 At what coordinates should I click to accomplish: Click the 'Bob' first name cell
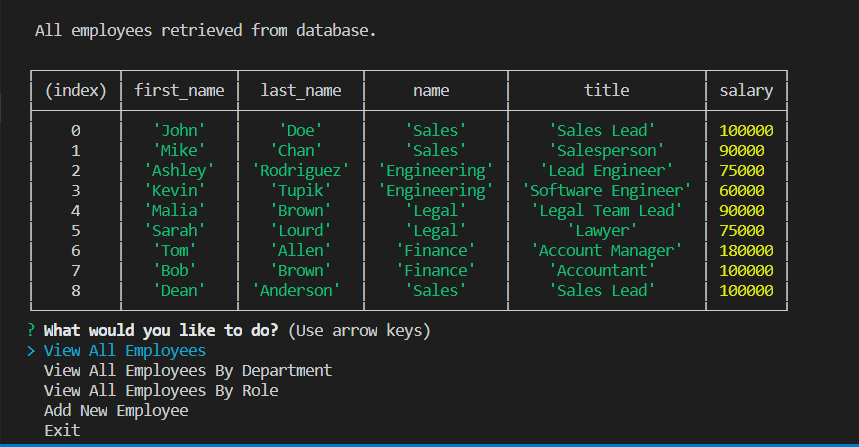(175, 271)
